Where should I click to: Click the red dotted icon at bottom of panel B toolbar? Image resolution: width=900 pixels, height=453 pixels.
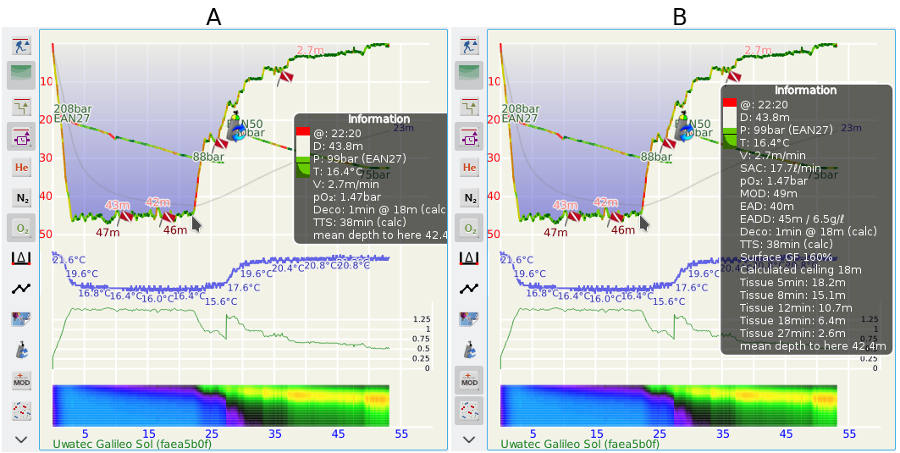coord(469,411)
